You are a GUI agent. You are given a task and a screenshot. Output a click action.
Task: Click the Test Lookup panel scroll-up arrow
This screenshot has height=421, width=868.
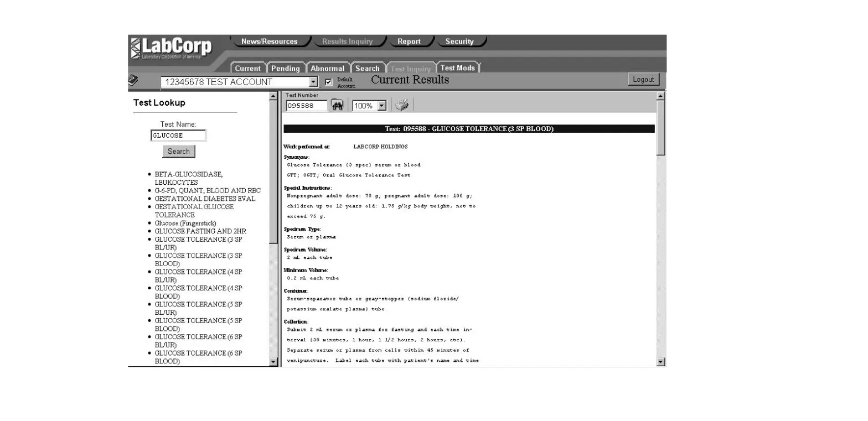tap(273, 96)
